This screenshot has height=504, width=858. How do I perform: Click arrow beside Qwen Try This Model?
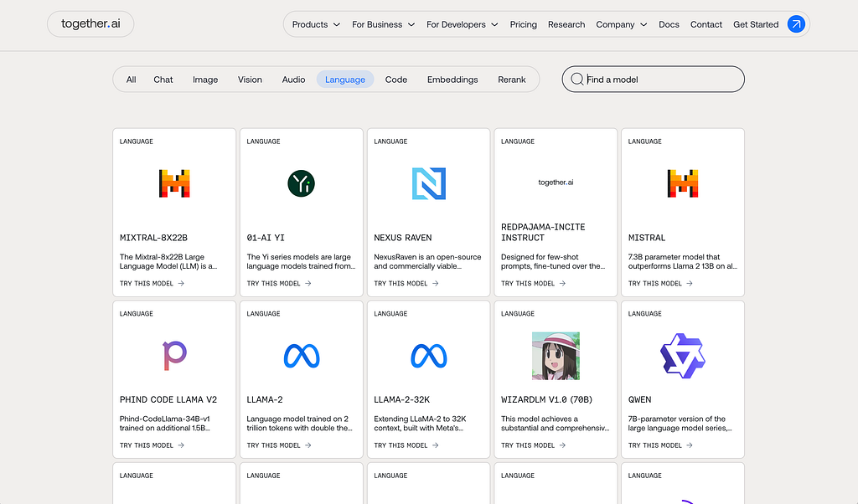(x=690, y=445)
